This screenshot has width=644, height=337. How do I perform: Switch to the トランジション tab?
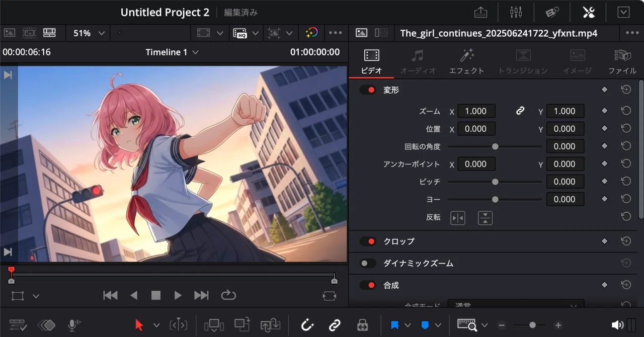pyautogui.click(x=523, y=62)
